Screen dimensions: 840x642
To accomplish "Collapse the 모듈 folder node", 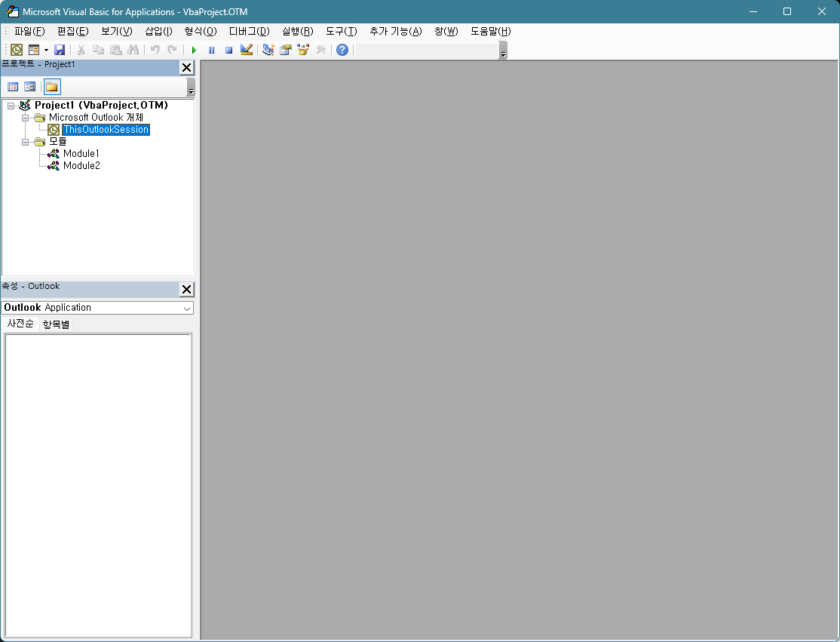I will point(25,142).
